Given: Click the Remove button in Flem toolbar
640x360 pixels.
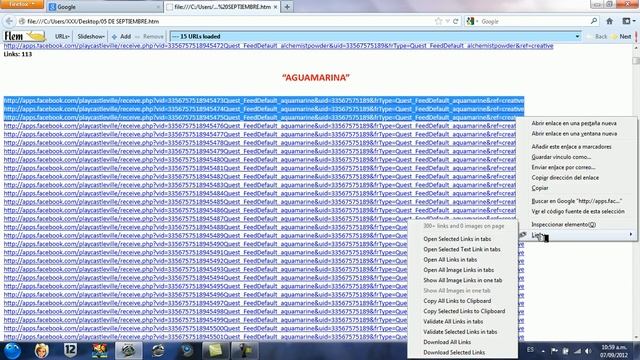Looking at the screenshot, I should pyautogui.click(x=149, y=36).
